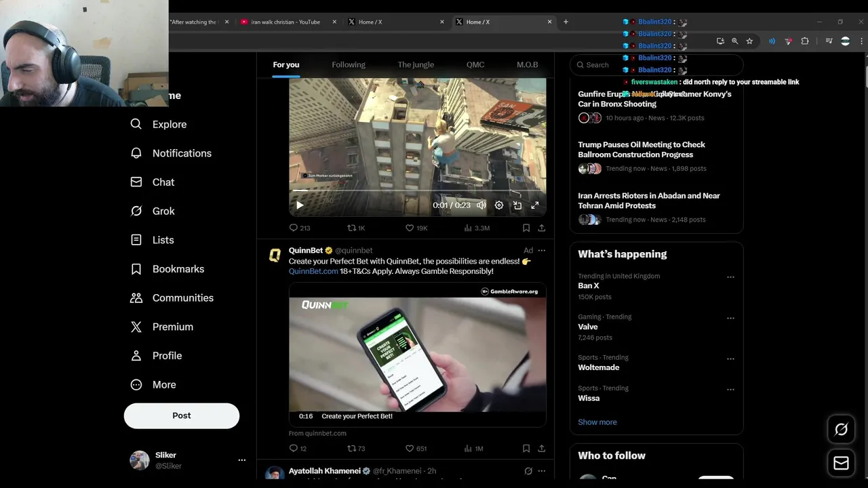
Task: Click the Grok icon on the Khamenei post
Action: [528, 471]
